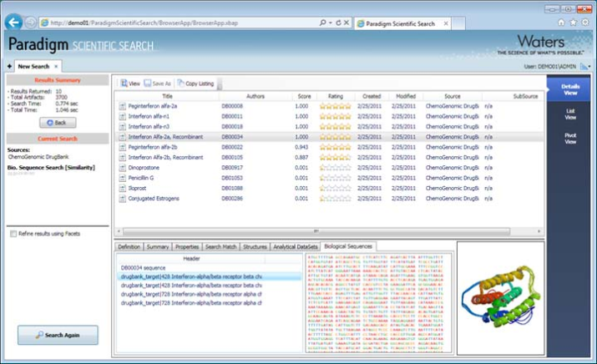Click the 3D protein structure image
The image size is (597, 364).
point(500,299)
